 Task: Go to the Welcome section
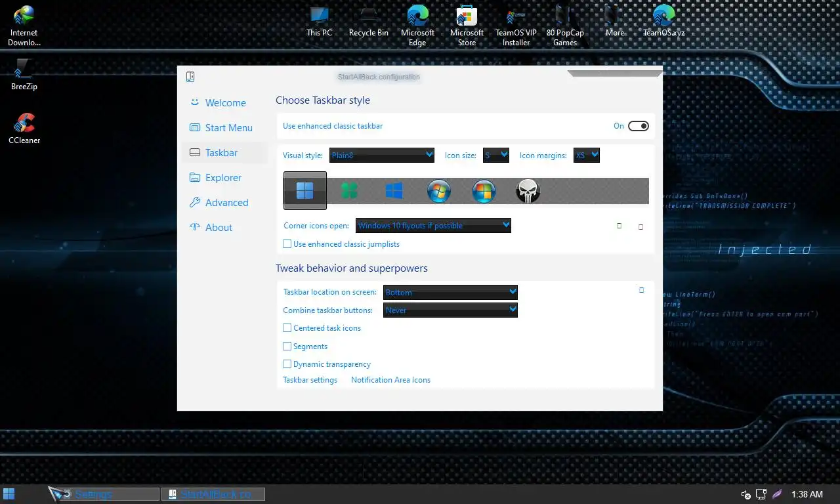pos(224,103)
